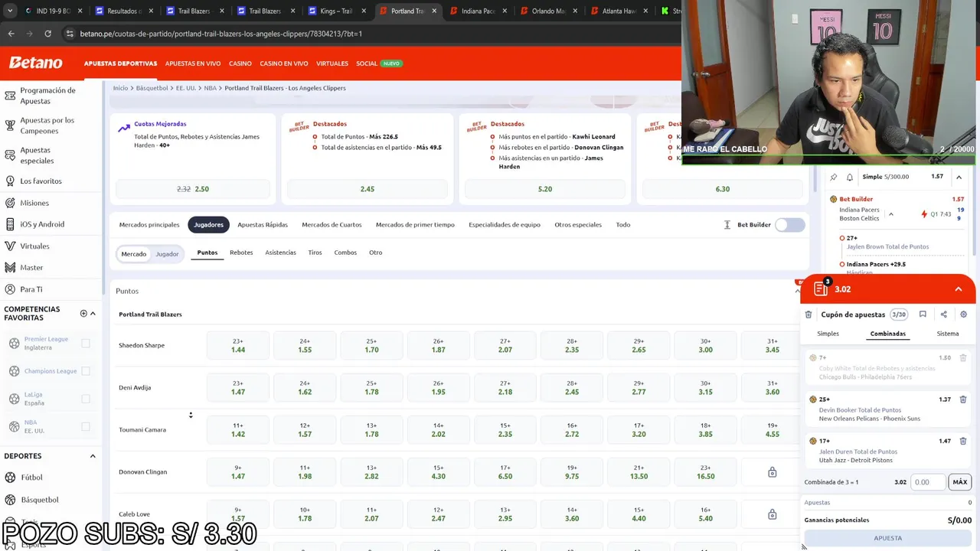This screenshot has height=551, width=980.
Task: Reload the page with the browser refresh icon
Action: click(x=47, y=34)
